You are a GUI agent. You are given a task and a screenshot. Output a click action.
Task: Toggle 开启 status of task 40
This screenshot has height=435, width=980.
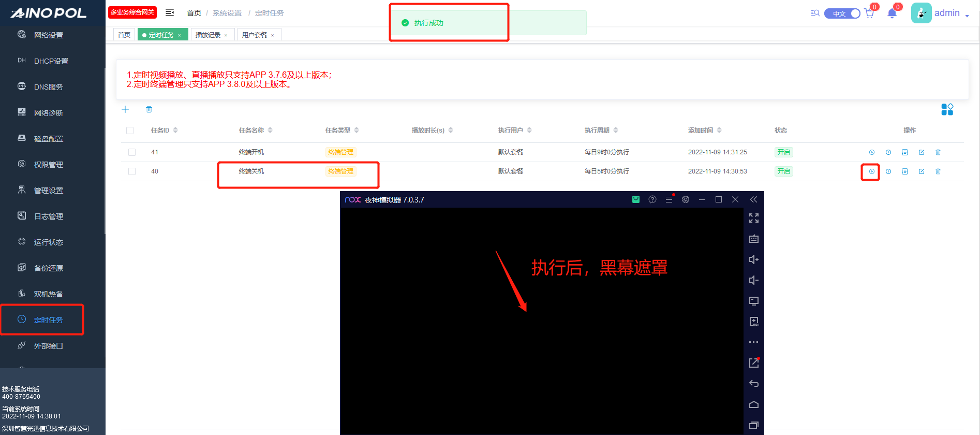tap(784, 171)
